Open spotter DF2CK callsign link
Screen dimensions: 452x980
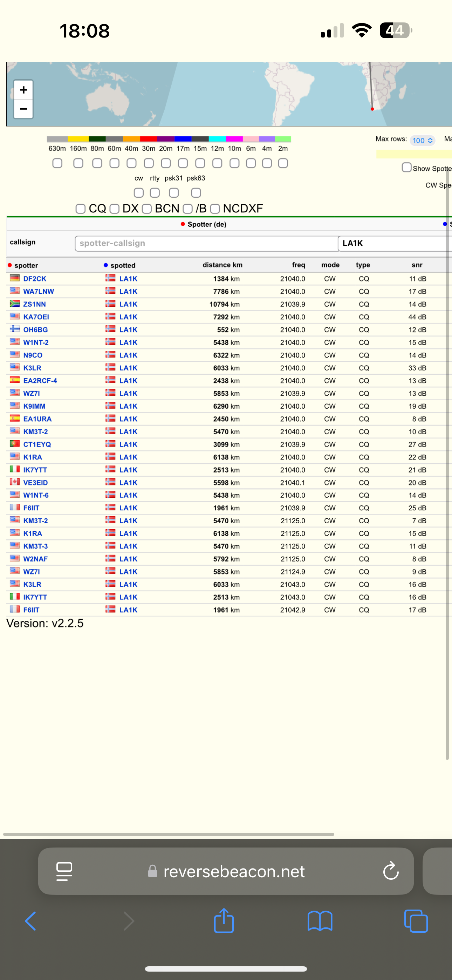35,279
